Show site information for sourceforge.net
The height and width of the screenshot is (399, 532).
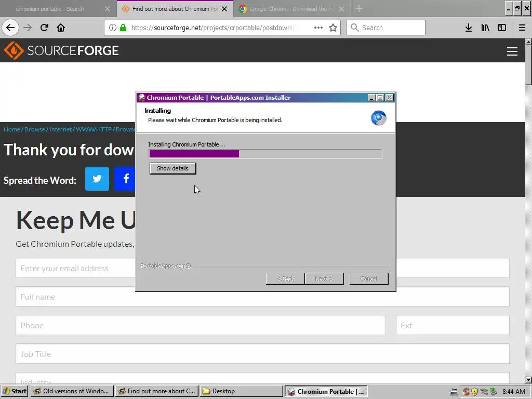tap(113, 28)
